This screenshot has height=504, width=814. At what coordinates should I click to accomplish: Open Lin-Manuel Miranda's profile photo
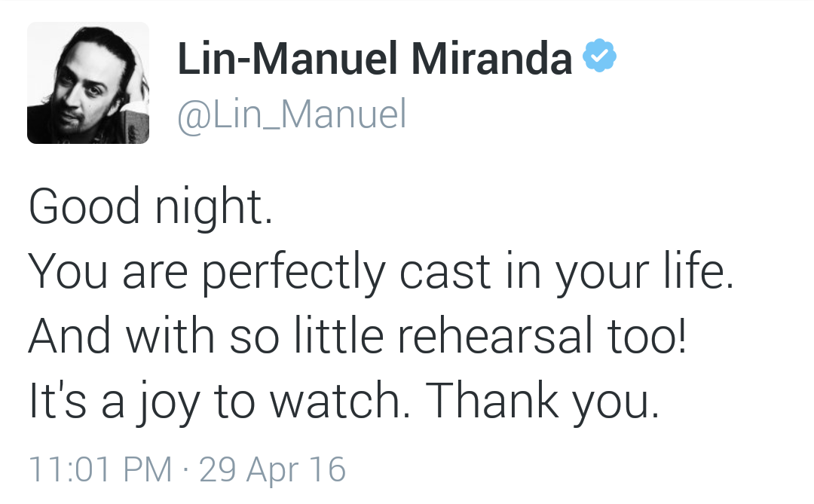(x=88, y=82)
